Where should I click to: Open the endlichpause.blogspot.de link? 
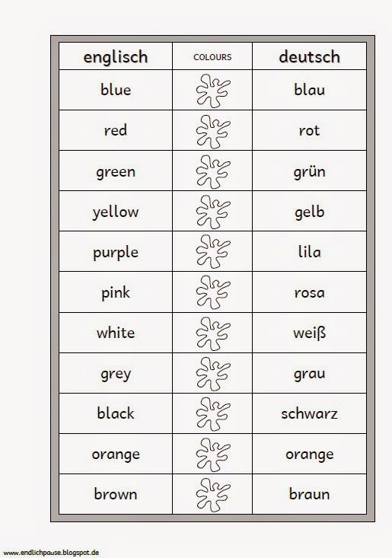pyautogui.click(x=50, y=553)
